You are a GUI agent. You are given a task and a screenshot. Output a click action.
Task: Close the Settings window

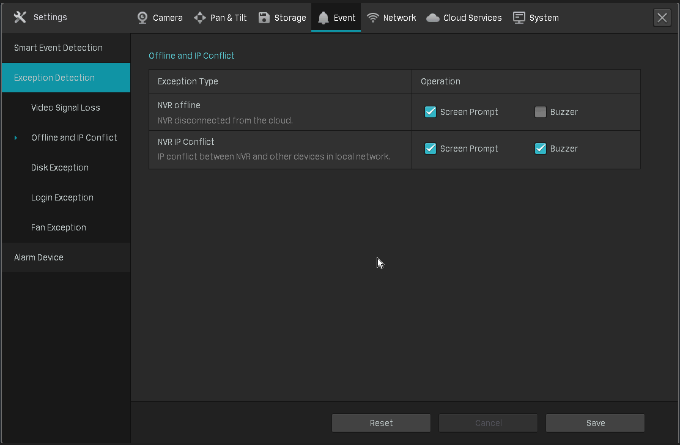coord(661,17)
